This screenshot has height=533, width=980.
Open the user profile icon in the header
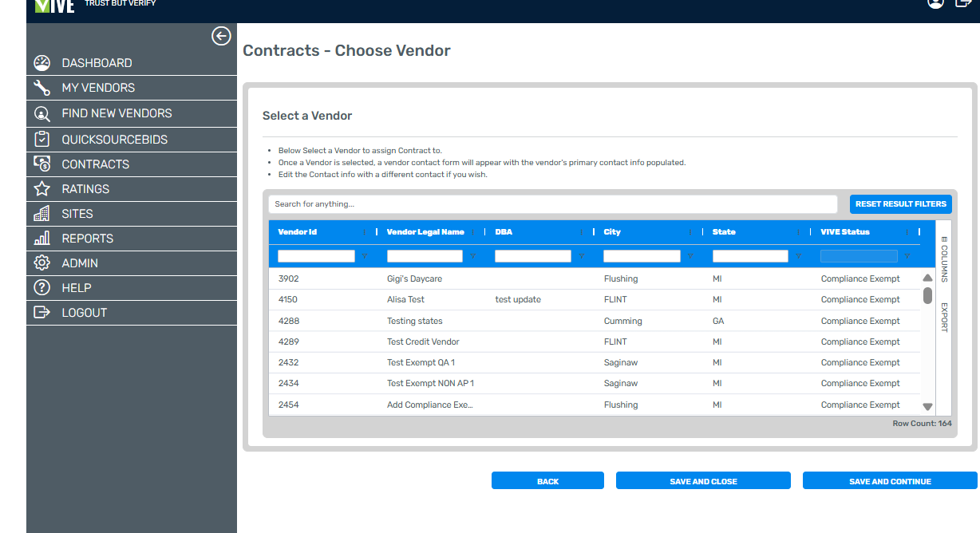point(936,3)
